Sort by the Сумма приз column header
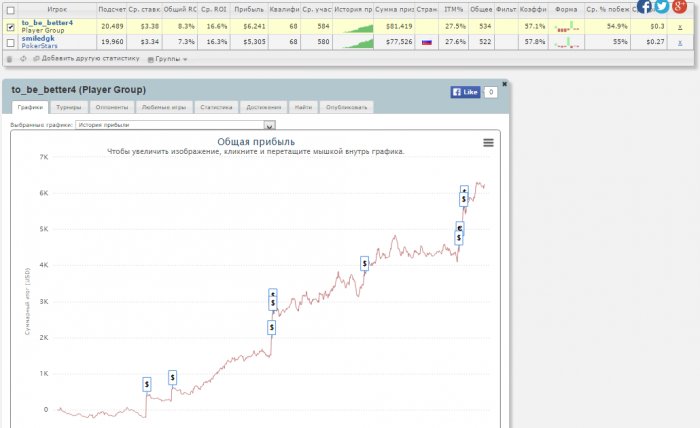 pos(394,9)
